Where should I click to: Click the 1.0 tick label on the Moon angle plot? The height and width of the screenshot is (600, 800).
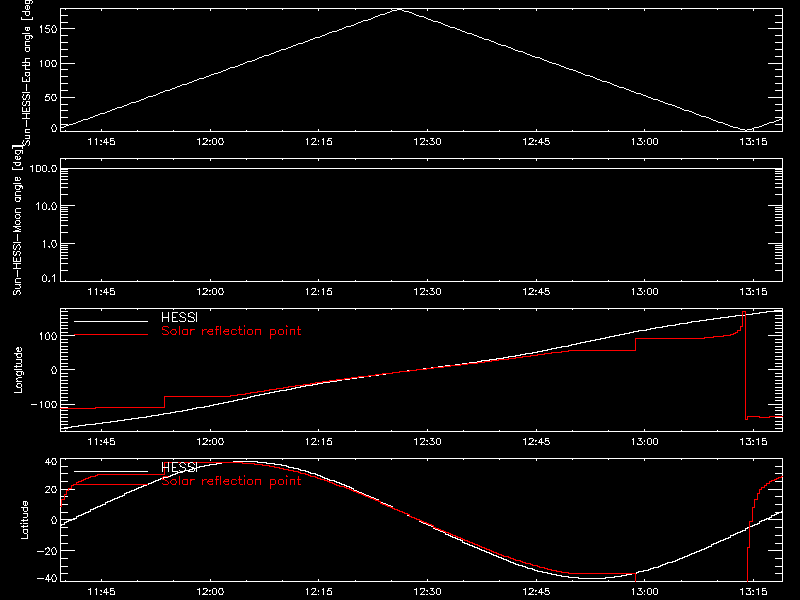(x=49, y=244)
